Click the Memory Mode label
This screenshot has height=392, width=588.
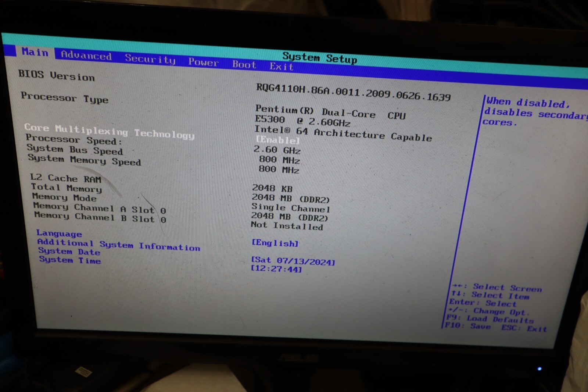tap(64, 197)
